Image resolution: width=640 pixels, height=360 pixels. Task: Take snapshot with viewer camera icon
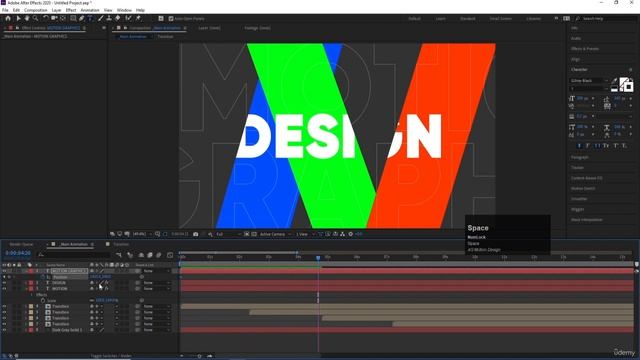(196, 234)
